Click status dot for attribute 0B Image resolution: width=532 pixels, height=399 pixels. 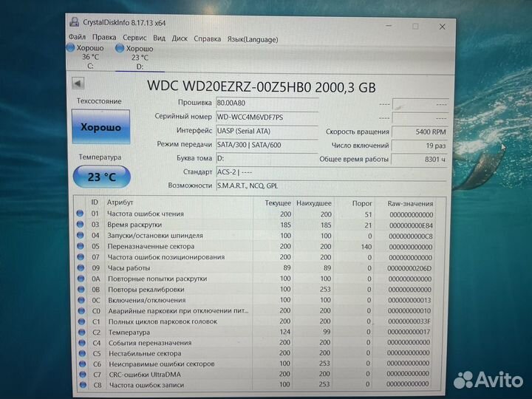pos(81,290)
